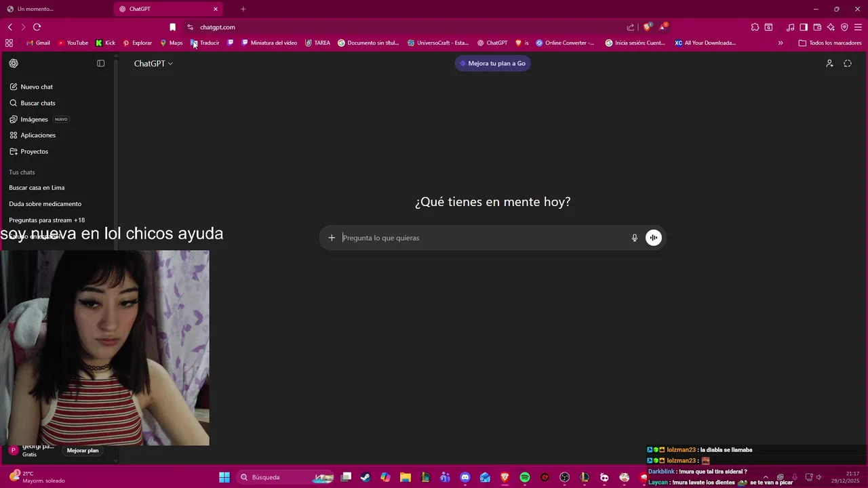Screen dimensions: 868x488
Task: Open the apps grid icon in bookmarks bar
Action: [9, 43]
